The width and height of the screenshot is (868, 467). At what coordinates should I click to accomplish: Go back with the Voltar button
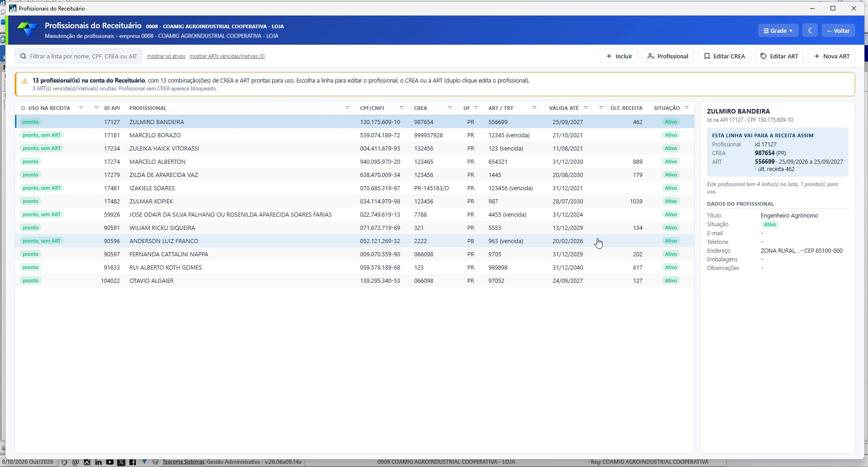[838, 31]
